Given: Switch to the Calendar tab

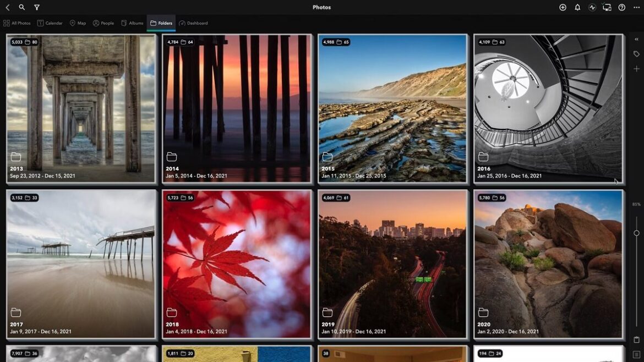Looking at the screenshot, I should click(50, 23).
